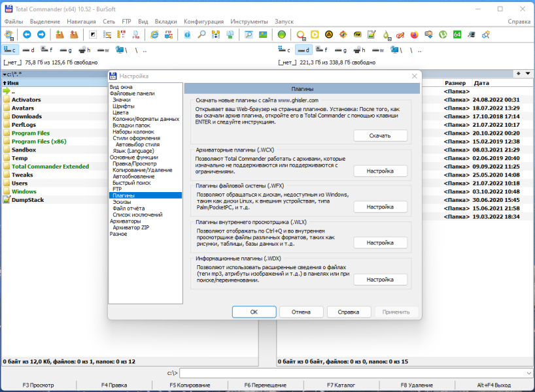
Task: Open the Инструменты menu
Action: tap(249, 22)
